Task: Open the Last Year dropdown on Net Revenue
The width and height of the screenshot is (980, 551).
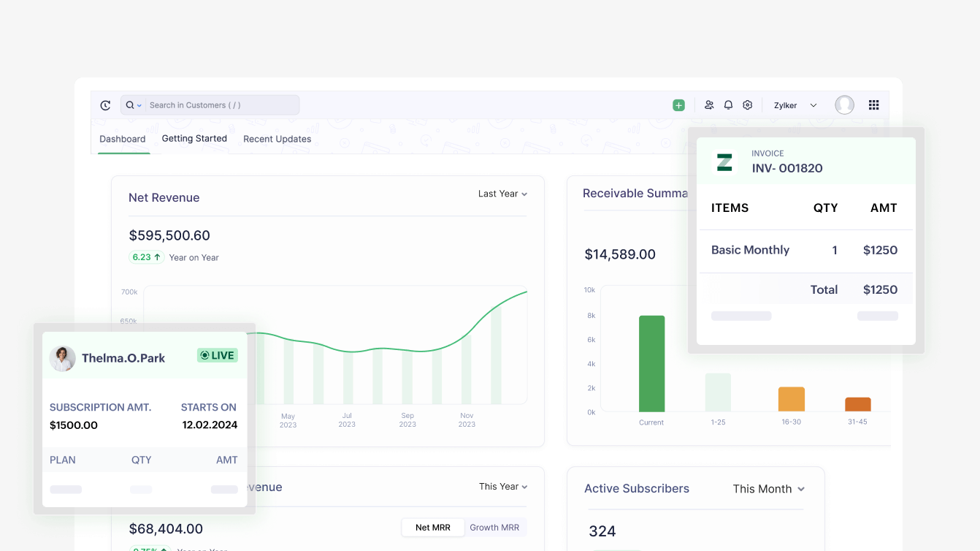Action: (502, 194)
